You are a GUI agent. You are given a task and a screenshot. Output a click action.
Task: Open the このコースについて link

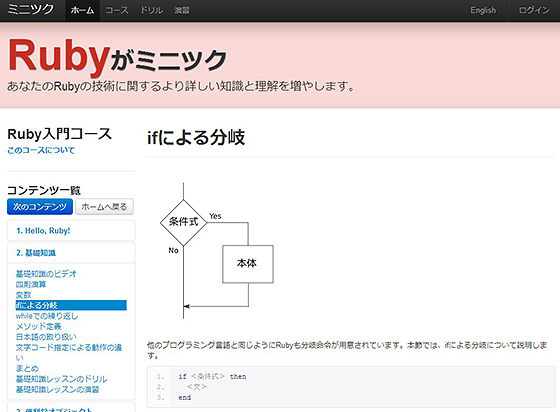click(41, 150)
